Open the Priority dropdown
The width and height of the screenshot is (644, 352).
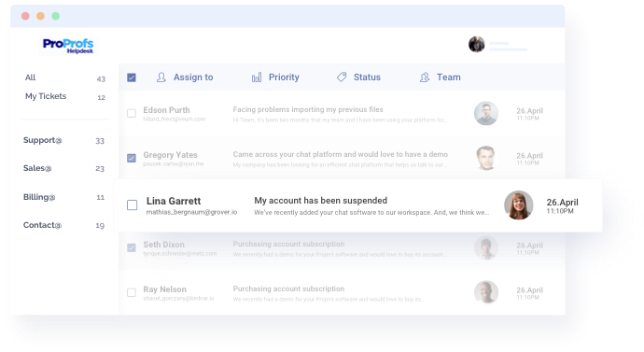pos(275,77)
